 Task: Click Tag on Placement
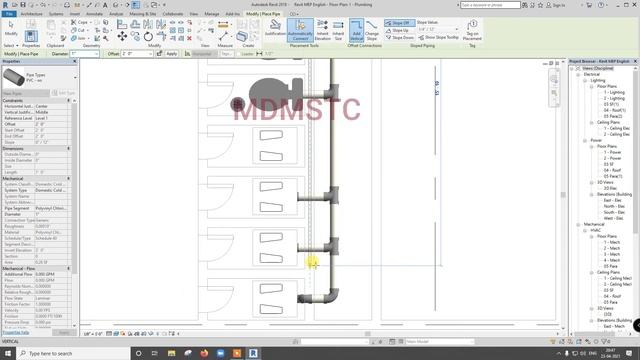pyautogui.click(x=472, y=30)
